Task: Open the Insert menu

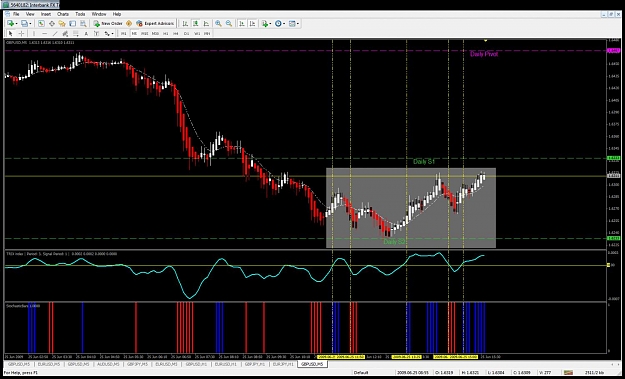Action: pos(46,14)
